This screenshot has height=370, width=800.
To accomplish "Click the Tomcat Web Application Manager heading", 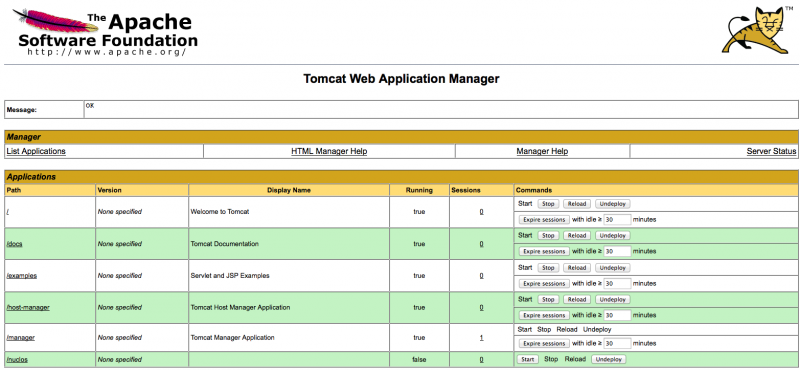I will tap(401, 79).
